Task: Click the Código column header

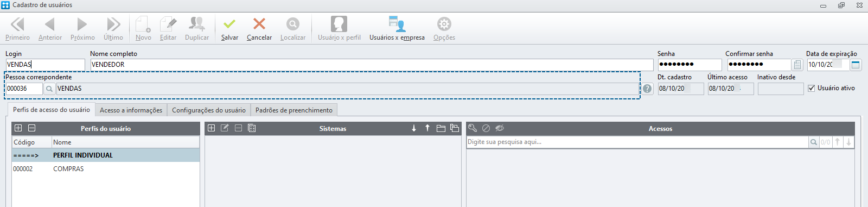Action: tap(32, 142)
